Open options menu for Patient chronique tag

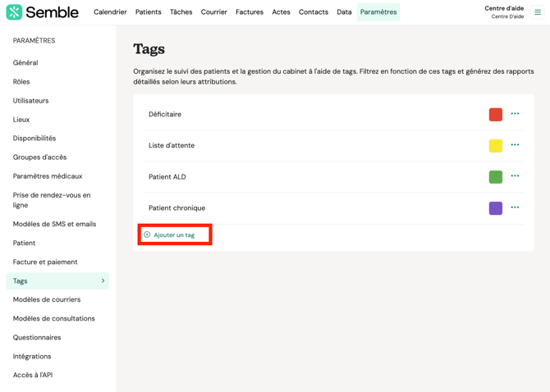pyautogui.click(x=515, y=207)
